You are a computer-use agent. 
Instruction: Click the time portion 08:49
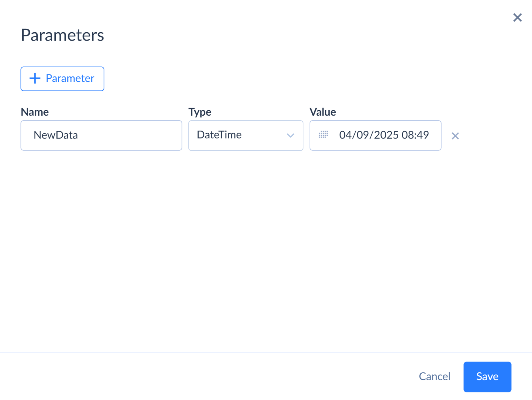[415, 135]
